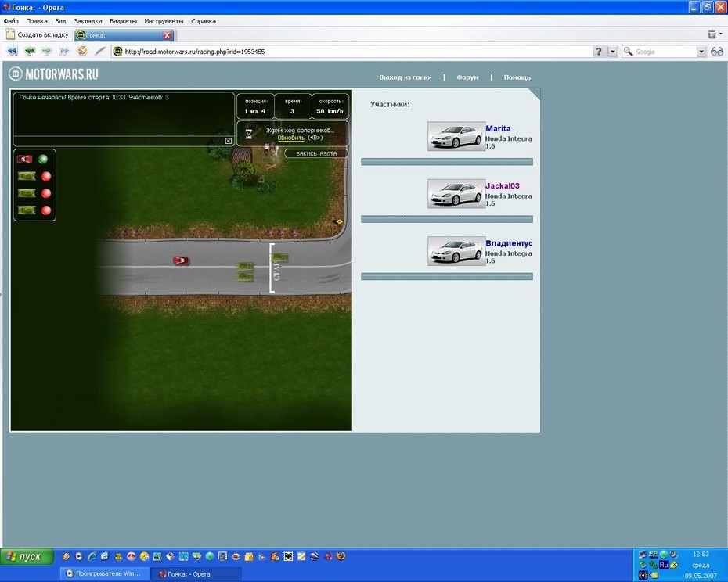
Task: Open the Google search engine dropdown
Action: pyautogui.click(x=701, y=52)
